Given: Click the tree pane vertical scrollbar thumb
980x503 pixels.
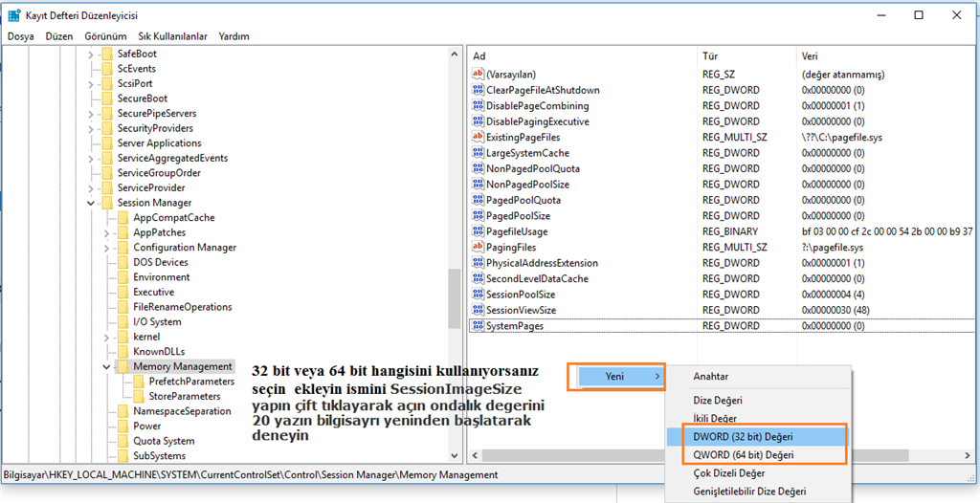Looking at the screenshot, I should point(455,298).
